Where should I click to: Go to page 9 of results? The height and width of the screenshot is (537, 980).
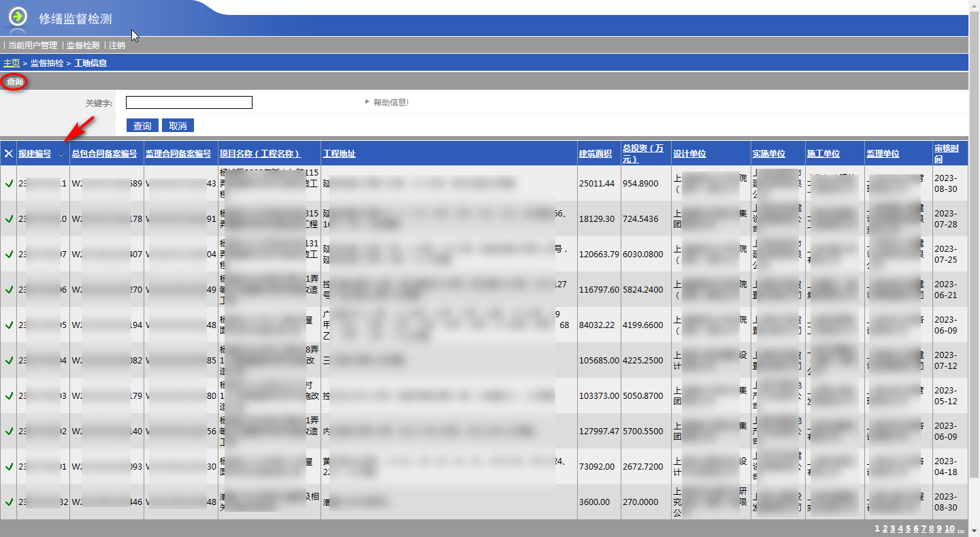[939, 529]
